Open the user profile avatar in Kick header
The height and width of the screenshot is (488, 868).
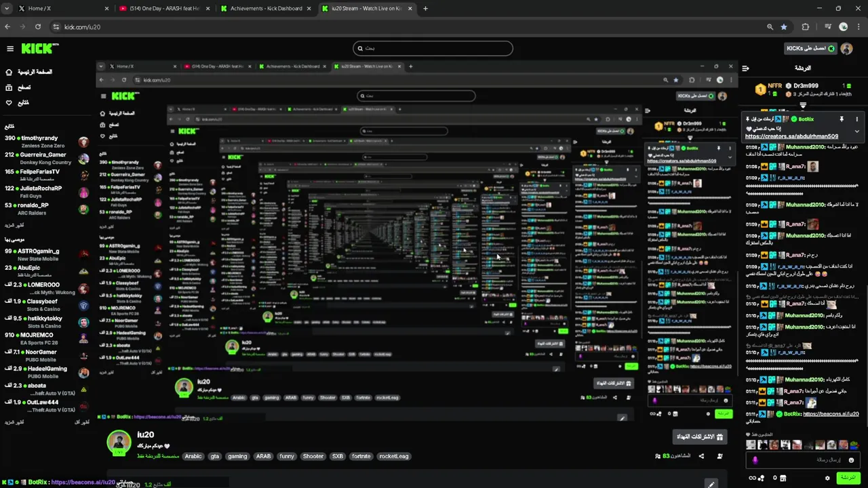pyautogui.click(x=848, y=48)
